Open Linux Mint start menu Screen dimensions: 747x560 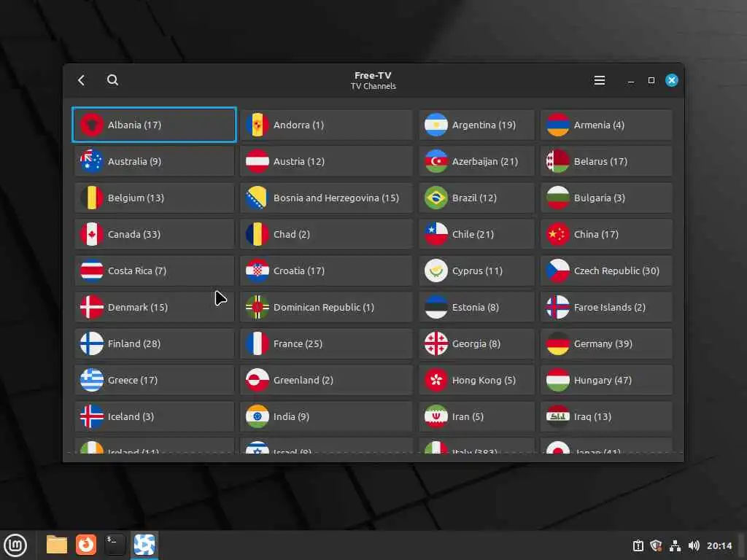click(15, 545)
